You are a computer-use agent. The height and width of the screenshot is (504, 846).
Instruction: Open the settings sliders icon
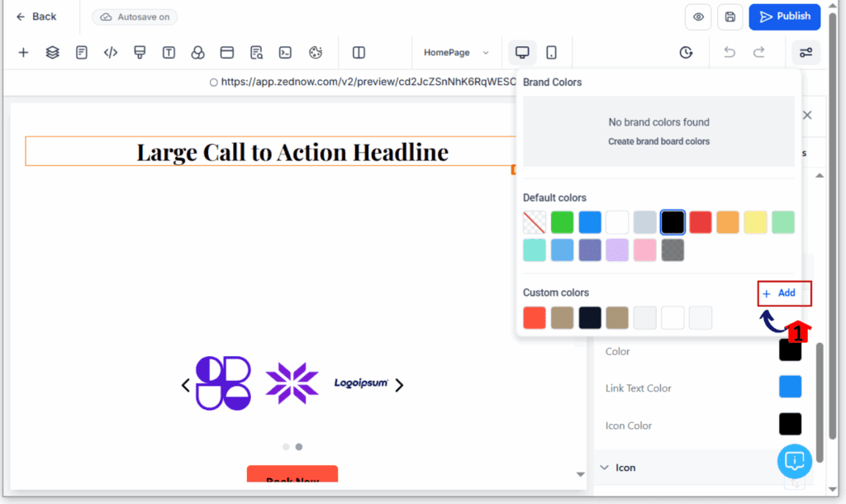pos(806,52)
